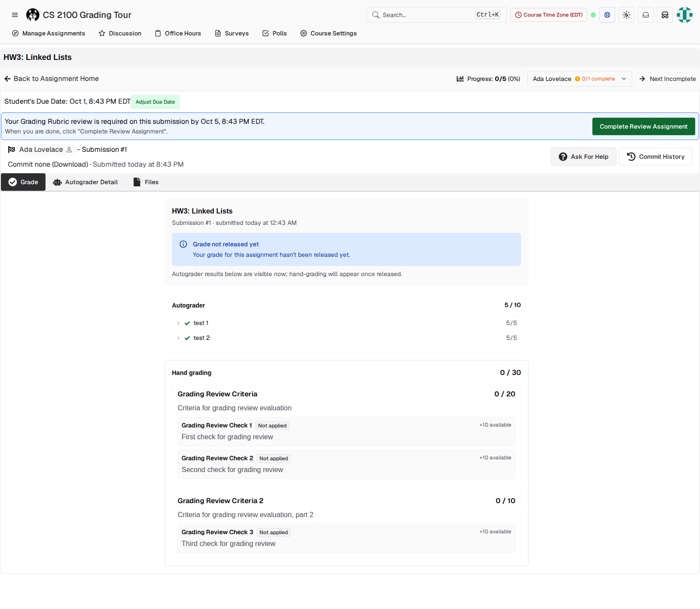This screenshot has width=700, height=609.
Task: Click the course logo icon beside CS 2100
Action: [33, 15]
